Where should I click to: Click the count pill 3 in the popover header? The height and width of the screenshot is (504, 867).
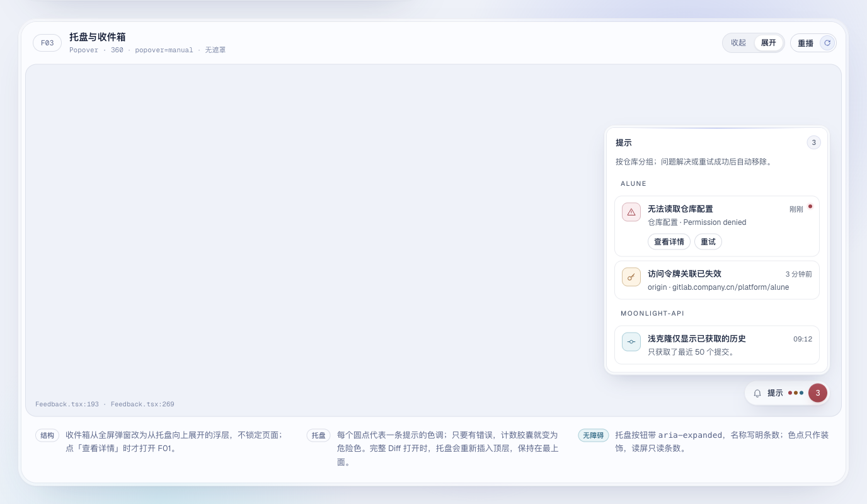[x=813, y=143]
